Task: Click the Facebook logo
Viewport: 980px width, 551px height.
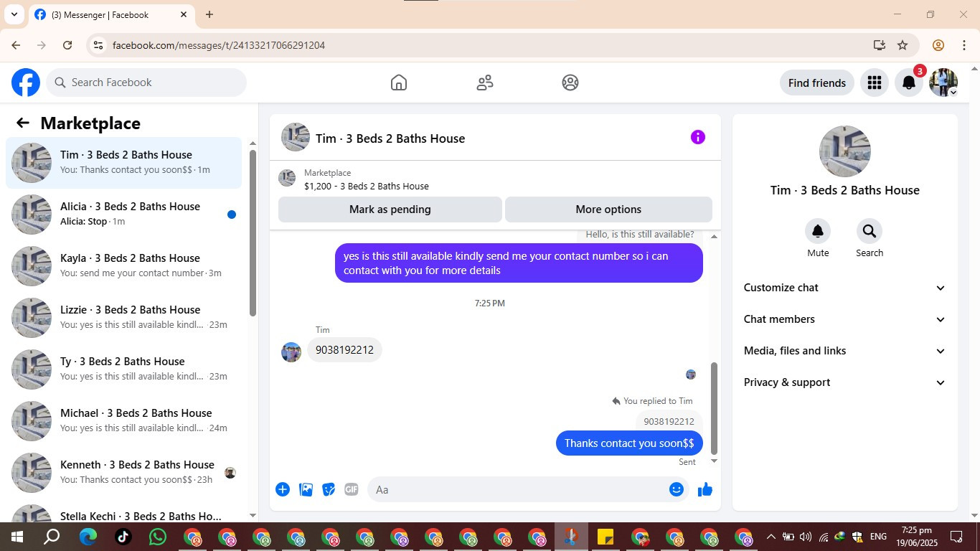Action: pyautogui.click(x=26, y=83)
